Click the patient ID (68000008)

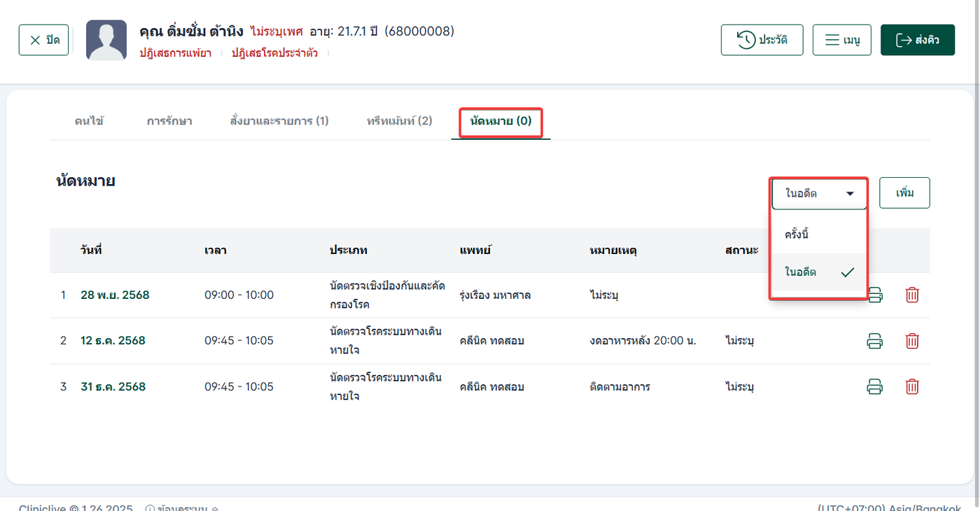tap(419, 31)
